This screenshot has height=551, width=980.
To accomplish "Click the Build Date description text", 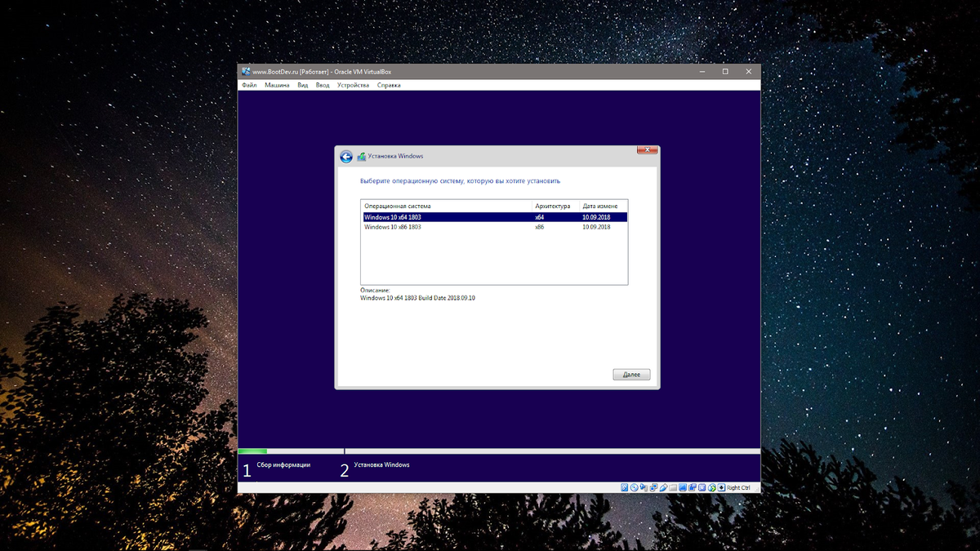I will click(x=417, y=298).
